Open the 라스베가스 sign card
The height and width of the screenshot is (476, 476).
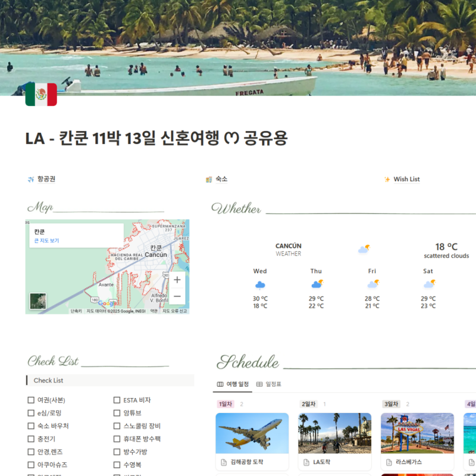(417, 441)
